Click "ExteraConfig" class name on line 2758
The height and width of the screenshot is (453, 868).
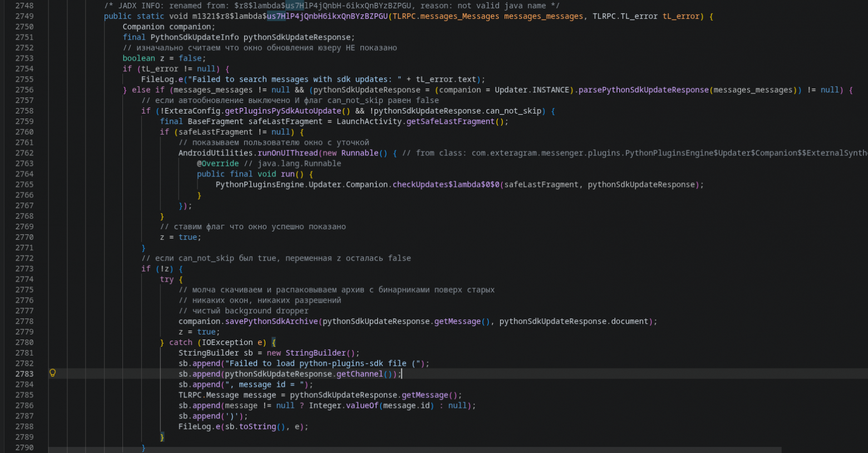pyautogui.click(x=192, y=111)
